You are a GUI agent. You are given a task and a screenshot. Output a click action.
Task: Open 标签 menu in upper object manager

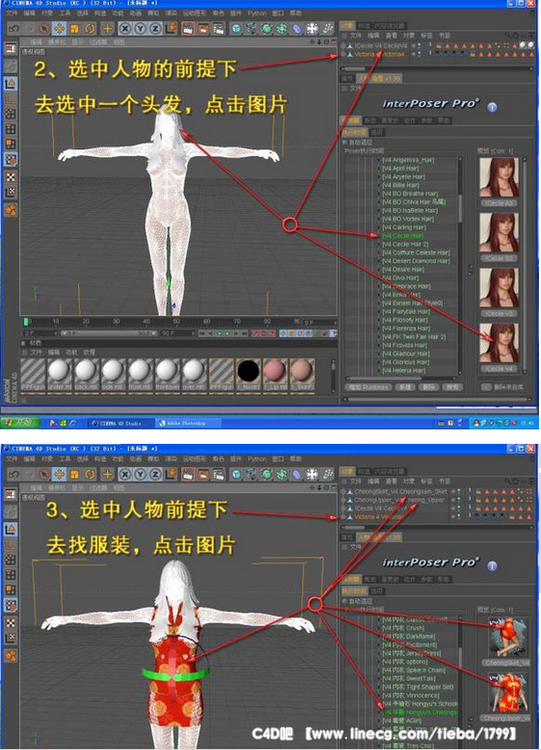click(x=427, y=35)
